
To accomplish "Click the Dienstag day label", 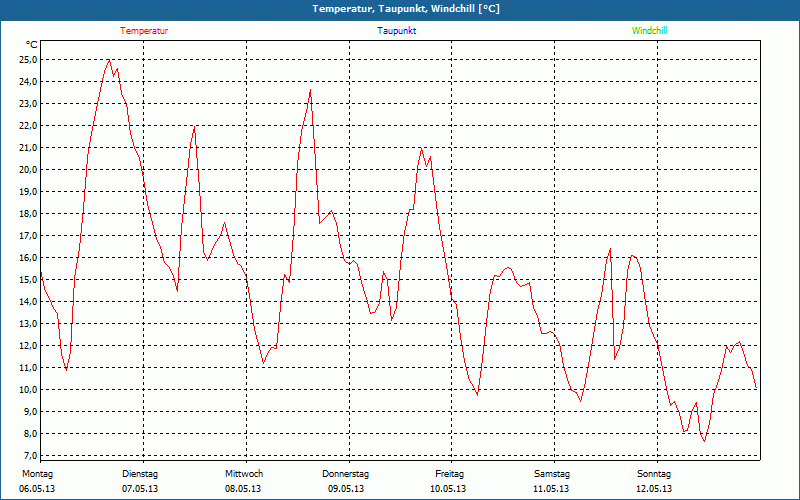I will [140, 474].
